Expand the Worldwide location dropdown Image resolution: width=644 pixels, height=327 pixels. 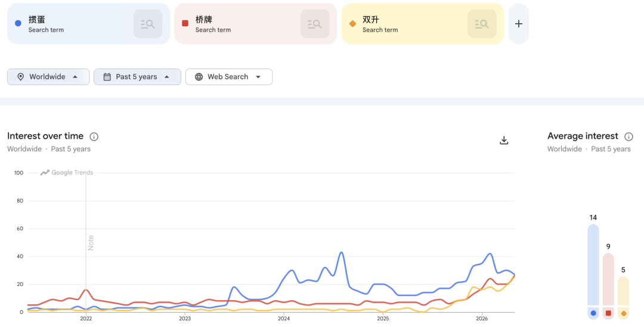coord(48,77)
